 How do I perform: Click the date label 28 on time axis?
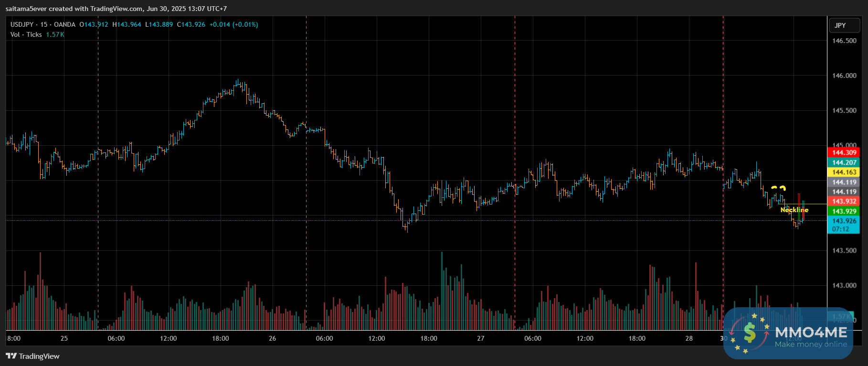point(689,338)
